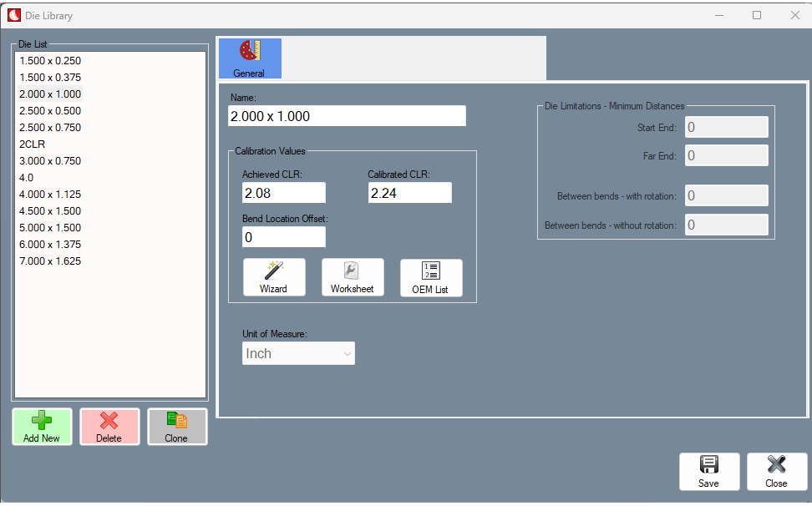The height and width of the screenshot is (506, 812).
Task: Open the General tab
Action: (250, 58)
